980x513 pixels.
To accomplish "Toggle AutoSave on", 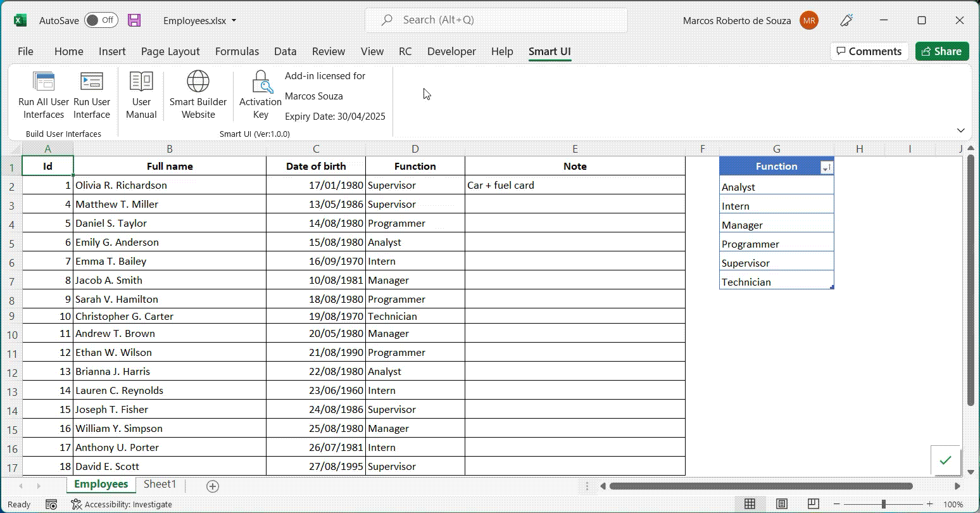I will (100, 20).
